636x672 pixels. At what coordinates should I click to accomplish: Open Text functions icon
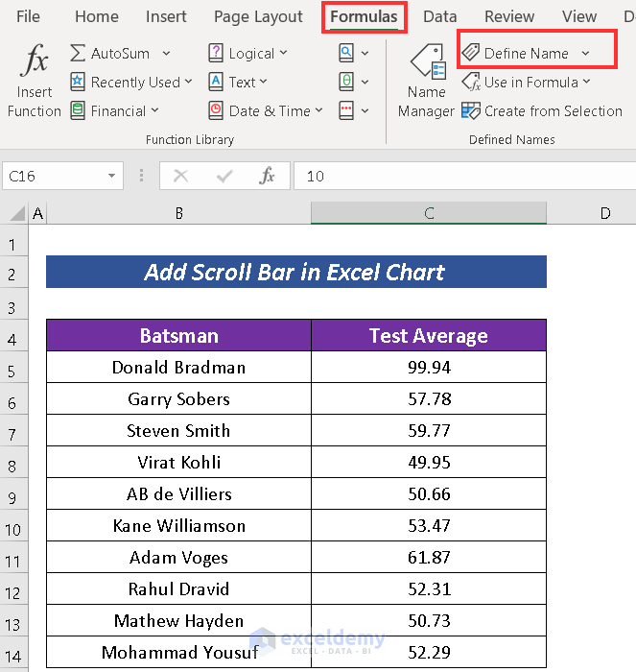216,82
